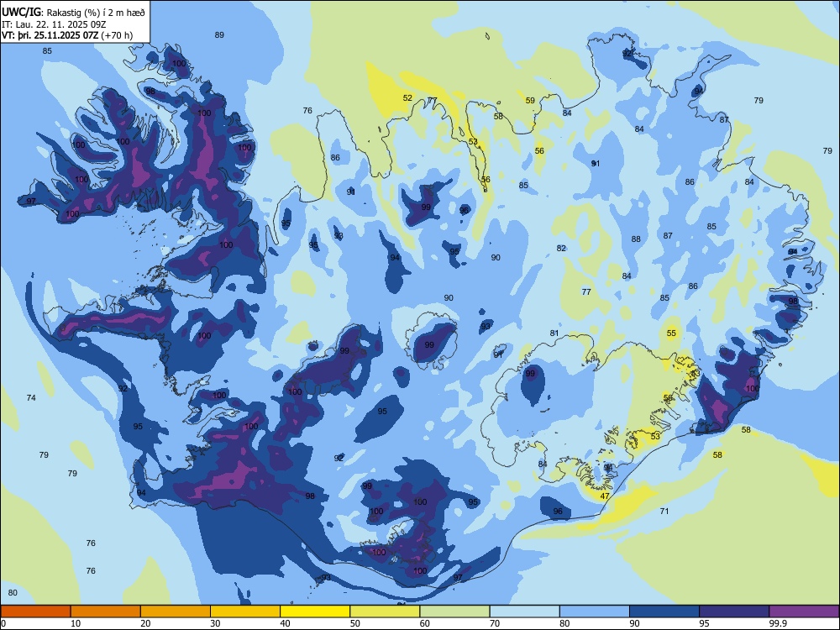Click the '99.9' legend tick label
Screen dimensions: 840x630
(x=778, y=623)
